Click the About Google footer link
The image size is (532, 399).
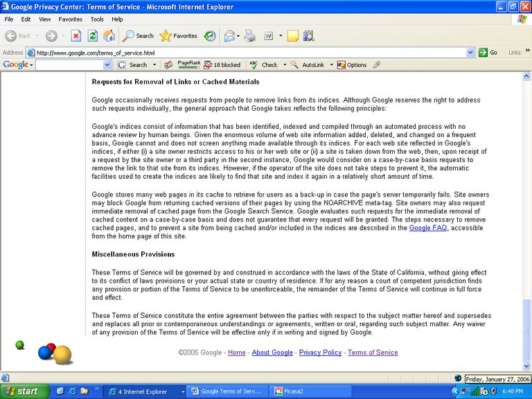coord(272,353)
